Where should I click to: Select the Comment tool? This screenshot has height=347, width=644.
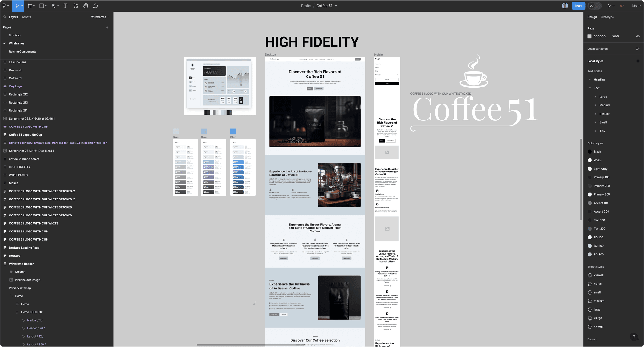point(96,6)
